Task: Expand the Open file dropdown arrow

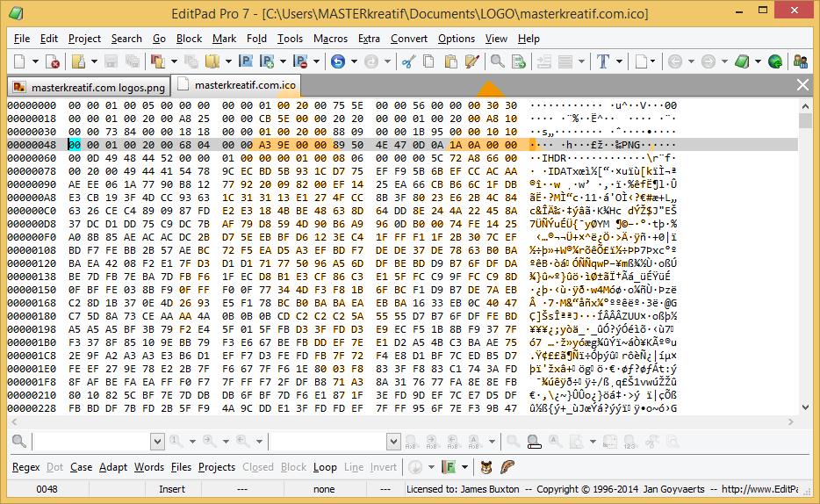Action: pyautogui.click(x=94, y=61)
